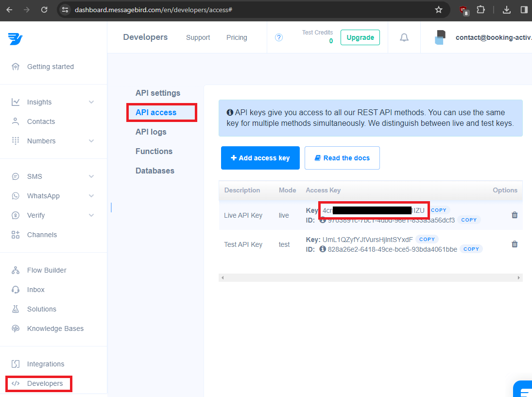Open Channels in the sidebar
The image size is (532, 397).
click(x=42, y=235)
